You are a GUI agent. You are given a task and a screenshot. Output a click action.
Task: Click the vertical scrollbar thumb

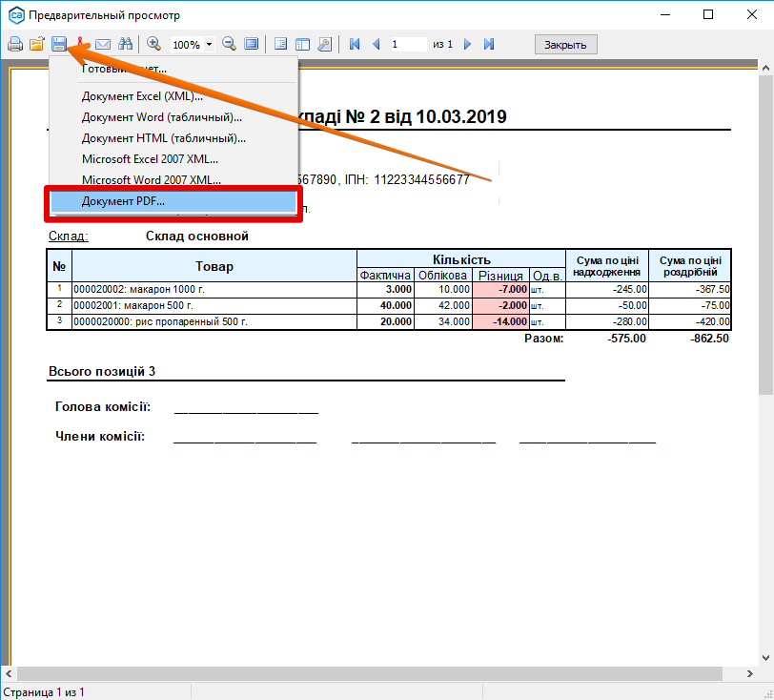765,236
